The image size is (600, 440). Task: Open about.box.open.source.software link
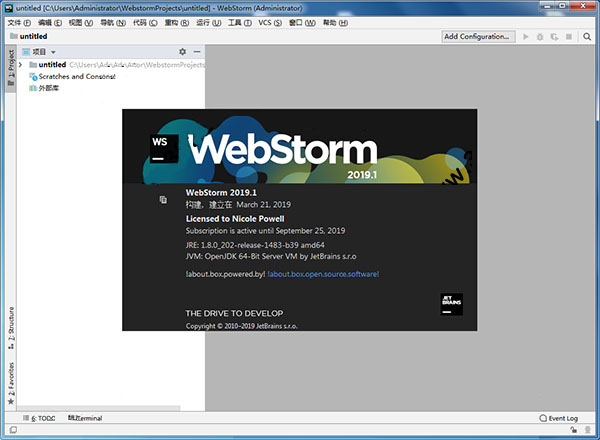coord(323,274)
